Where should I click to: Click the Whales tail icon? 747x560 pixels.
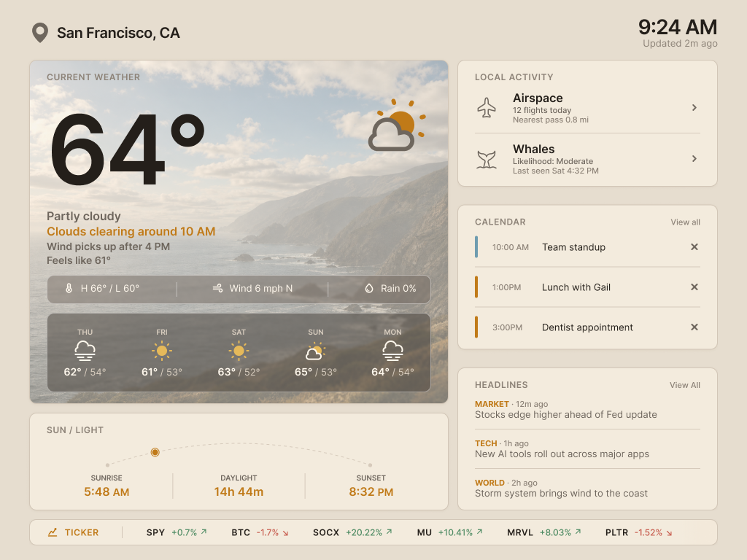(x=487, y=159)
